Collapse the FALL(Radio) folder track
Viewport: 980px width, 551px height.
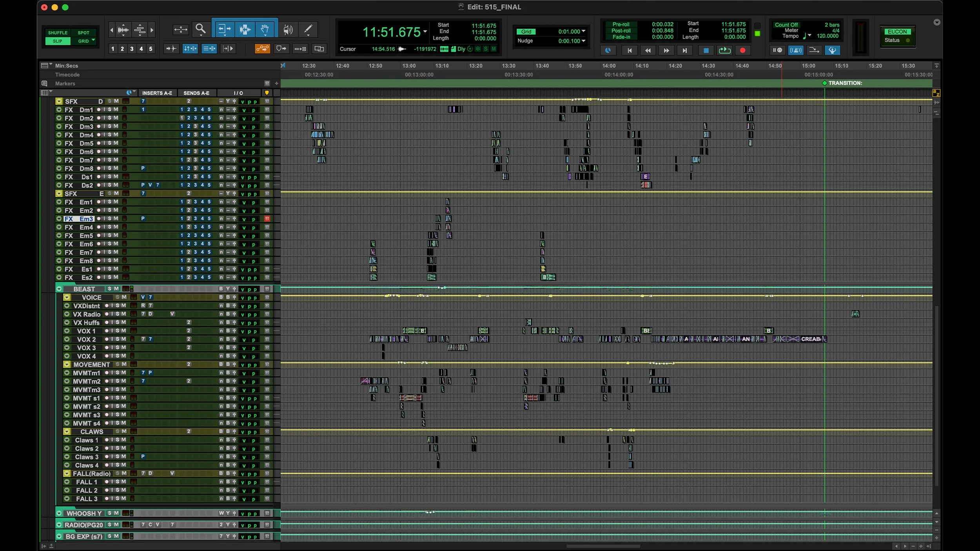[67, 473]
